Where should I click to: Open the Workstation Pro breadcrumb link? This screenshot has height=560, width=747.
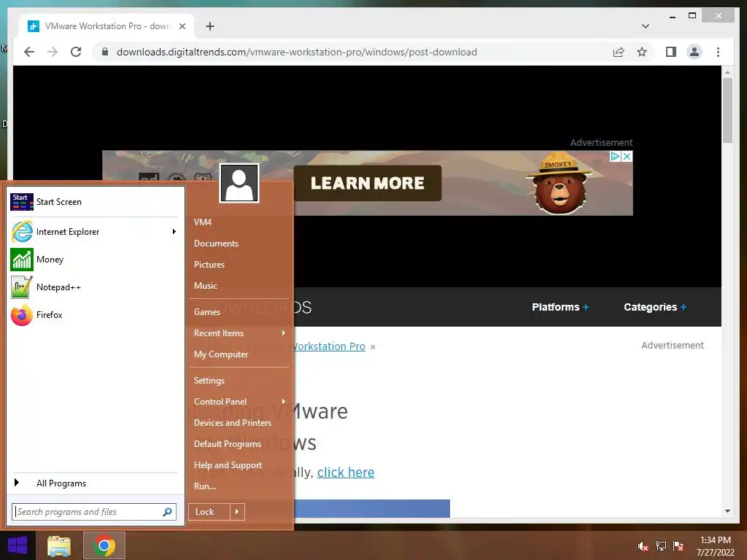pos(330,346)
